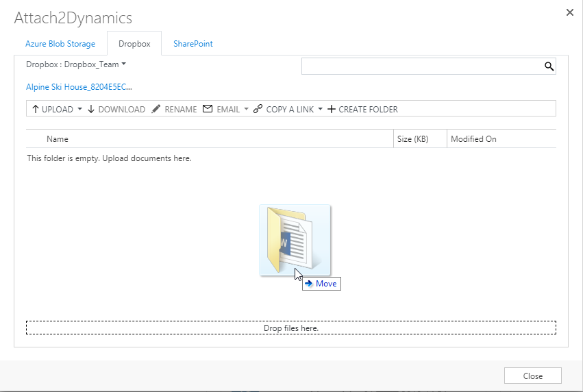Click the 'This folder is empty' message
583x392 pixels.
pyautogui.click(x=109, y=158)
